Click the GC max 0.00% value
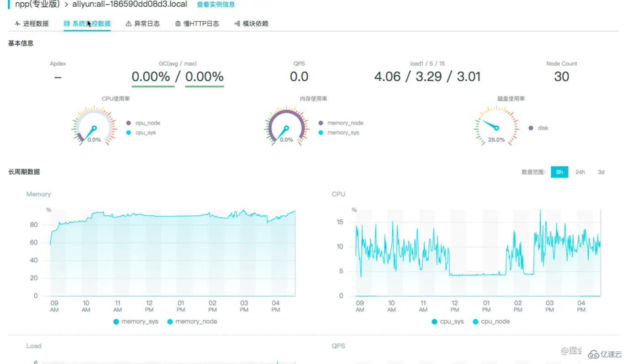 click(x=204, y=77)
